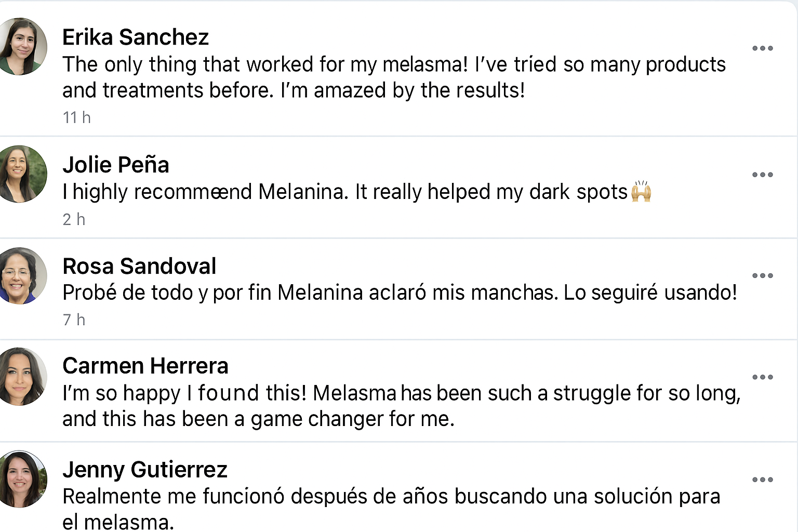Select Jenny Gutierrez's avatar image
Image resolution: width=798 pixels, height=532 pixels.
tap(21, 479)
